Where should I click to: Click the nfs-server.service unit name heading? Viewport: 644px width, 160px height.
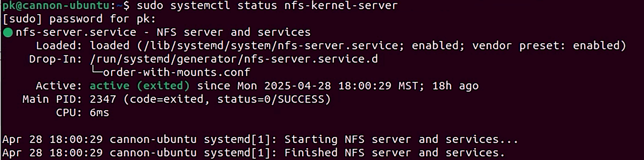coord(76,32)
